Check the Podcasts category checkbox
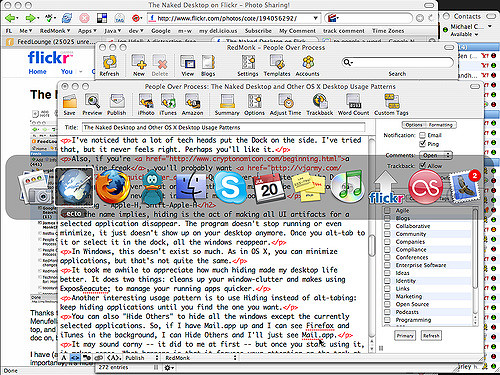 tap(387, 312)
